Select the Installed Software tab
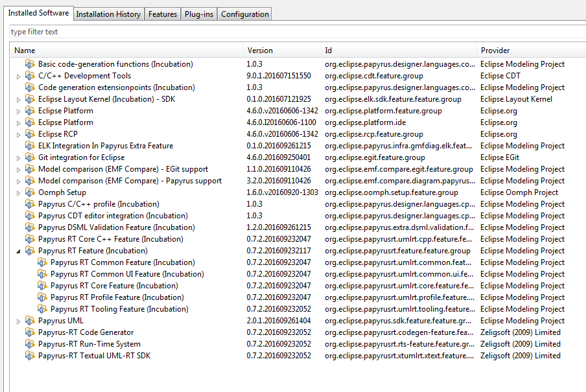 pyautogui.click(x=38, y=13)
